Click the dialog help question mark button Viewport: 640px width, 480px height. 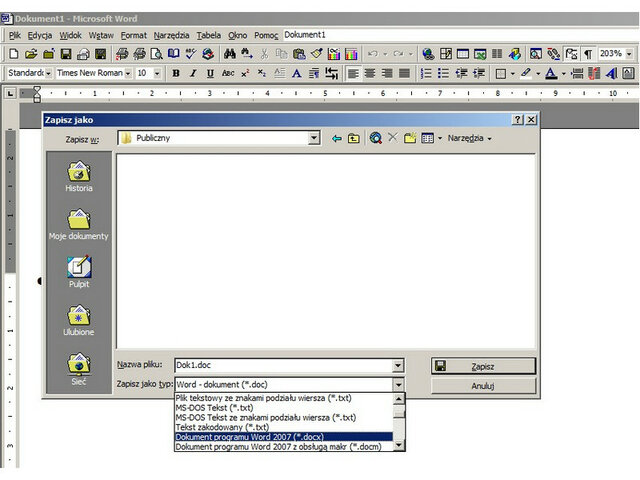pyautogui.click(x=518, y=120)
